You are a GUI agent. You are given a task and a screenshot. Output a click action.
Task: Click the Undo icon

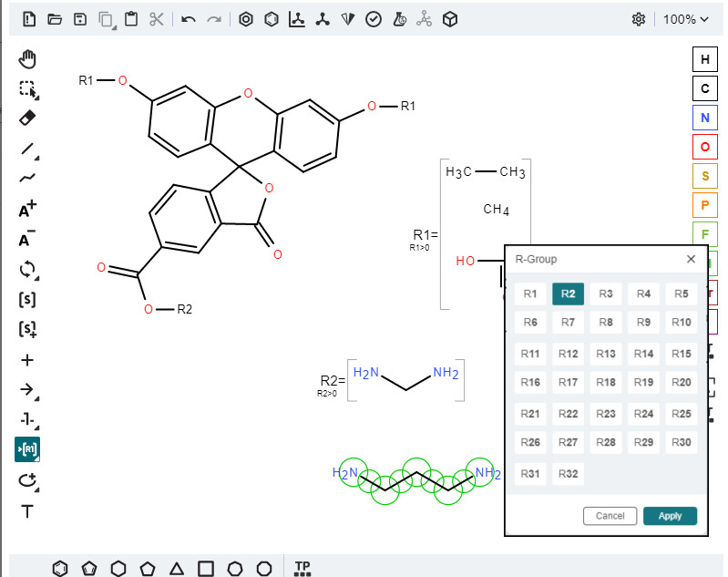189,19
